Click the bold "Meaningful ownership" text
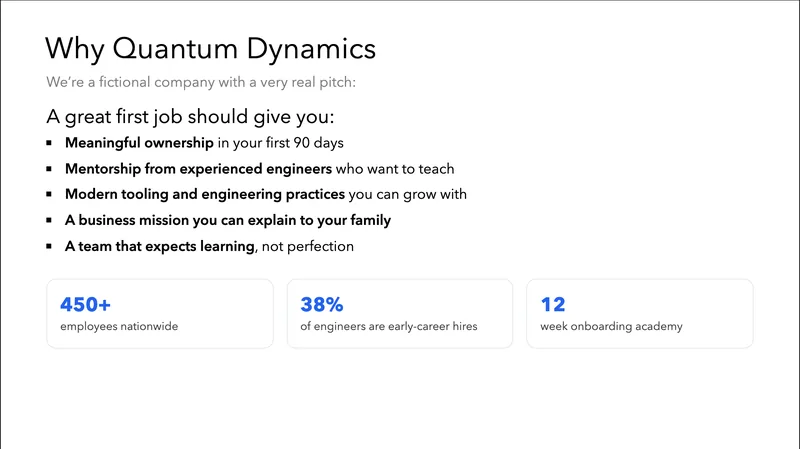 [x=139, y=143]
